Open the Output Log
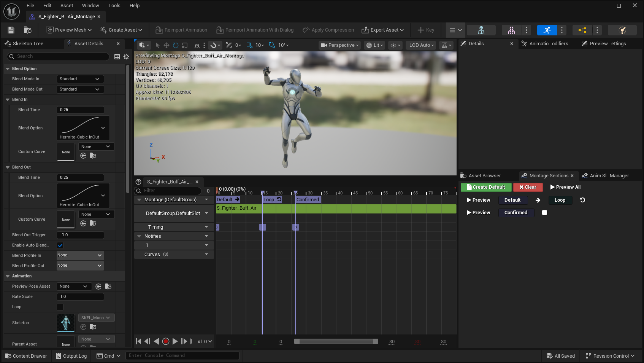644x363 pixels. [71, 356]
